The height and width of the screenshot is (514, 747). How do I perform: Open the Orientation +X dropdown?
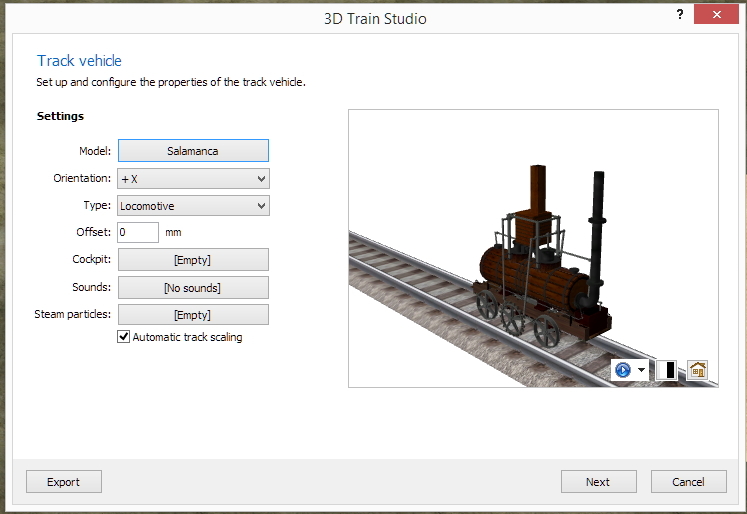[193, 179]
